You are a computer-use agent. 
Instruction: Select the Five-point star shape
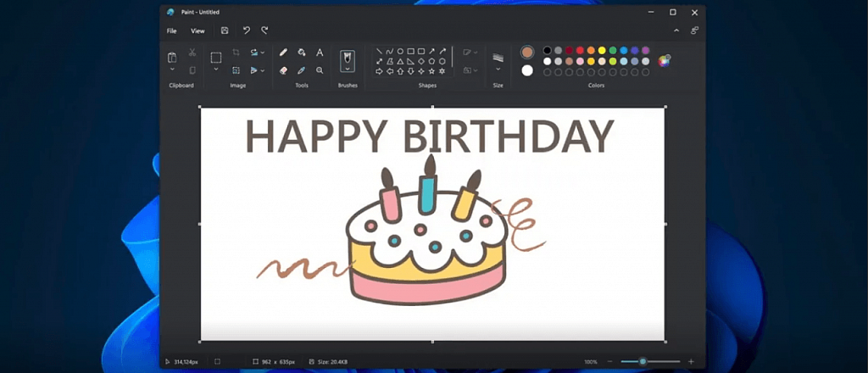[431, 71]
